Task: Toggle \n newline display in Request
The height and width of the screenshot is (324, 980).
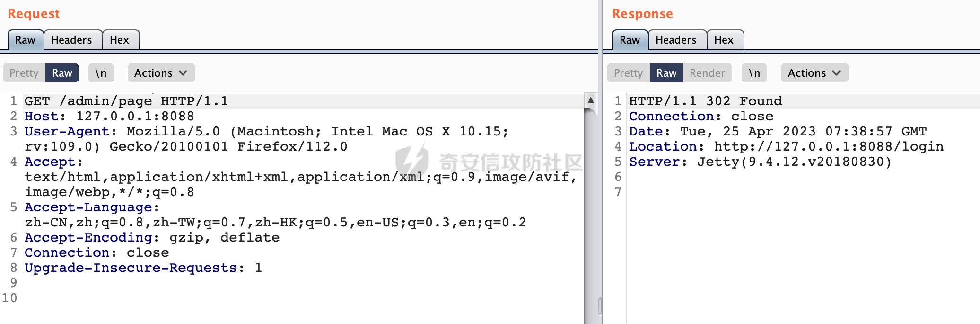Action: coord(101,73)
